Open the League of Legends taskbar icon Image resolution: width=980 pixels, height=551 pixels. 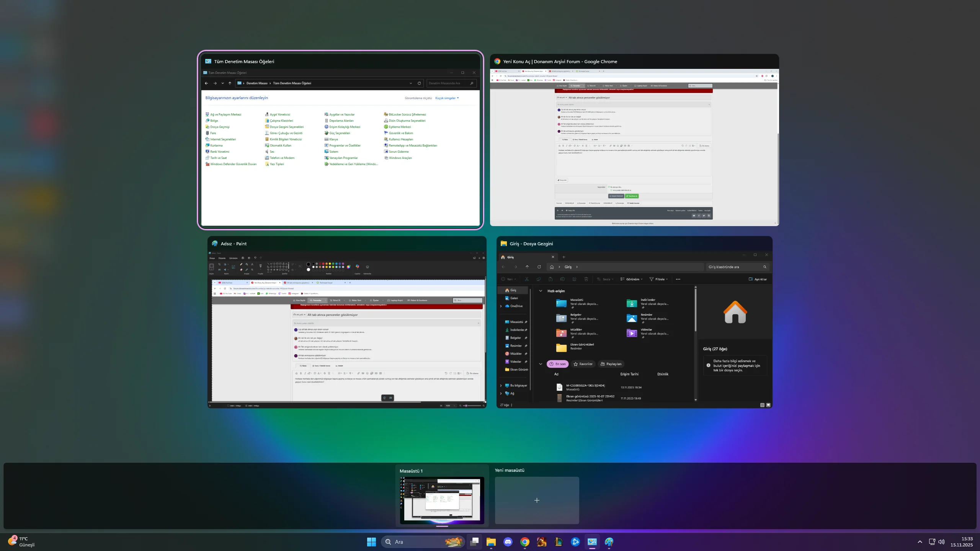point(559,542)
